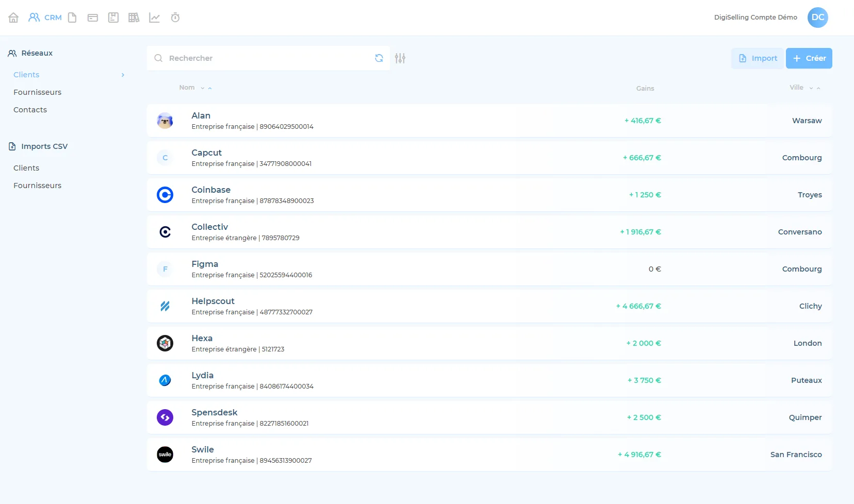Click the Imports CSV section heading

38,146
